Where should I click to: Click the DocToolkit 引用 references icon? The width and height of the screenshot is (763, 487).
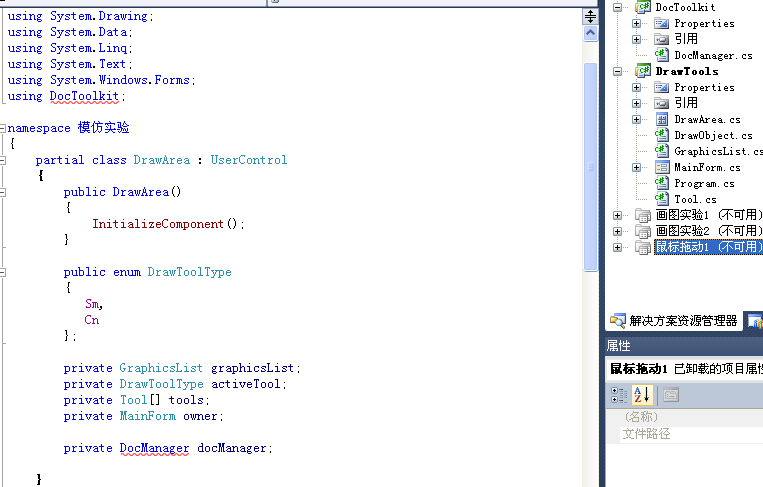pyautogui.click(x=661, y=39)
